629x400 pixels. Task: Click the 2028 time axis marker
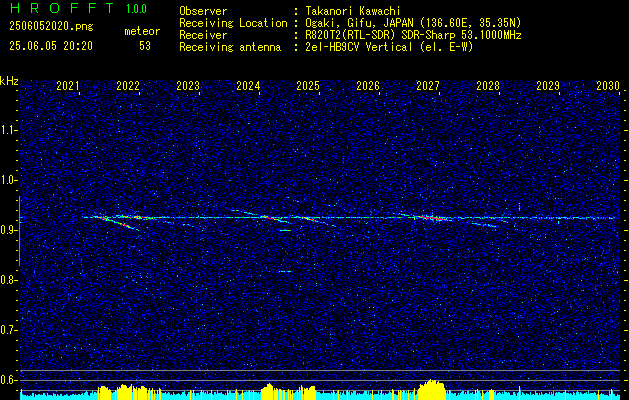[x=488, y=85]
